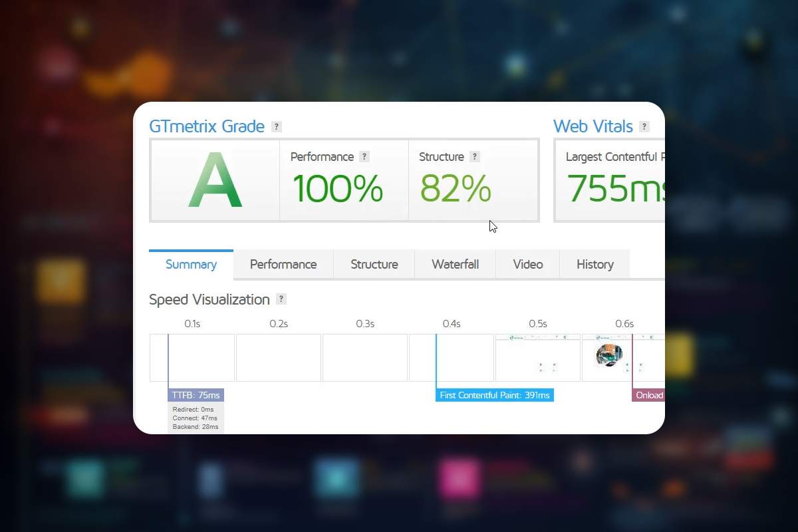This screenshot has width=798, height=532.
Task: Open the Web Vitals help icon
Action: [644, 126]
